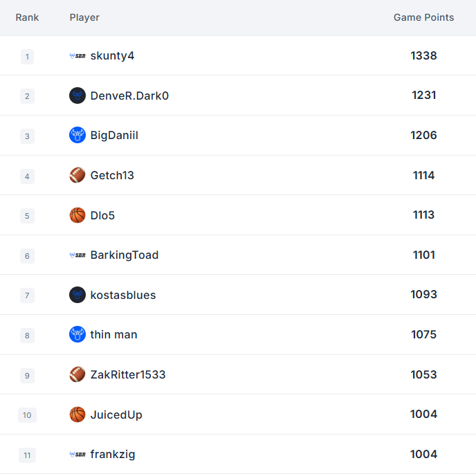476x474 pixels.
Task: Open BigDaniil player name link
Action: (x=114, y=136)
